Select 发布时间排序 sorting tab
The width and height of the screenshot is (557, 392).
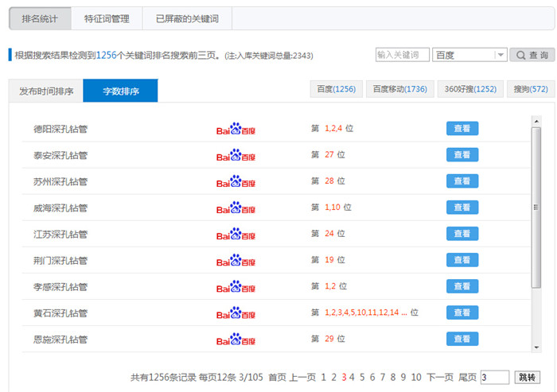(46, 91)
